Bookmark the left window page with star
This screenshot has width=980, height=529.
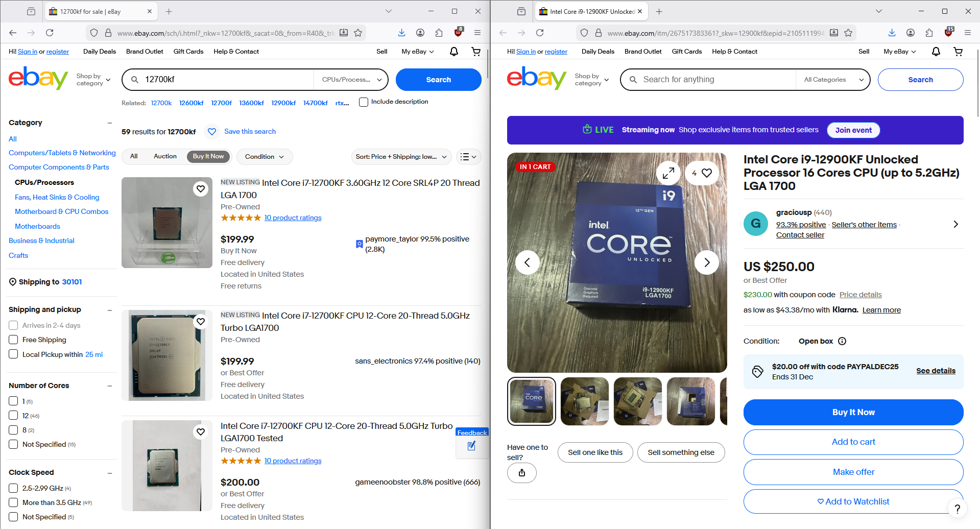click(358, 33)
